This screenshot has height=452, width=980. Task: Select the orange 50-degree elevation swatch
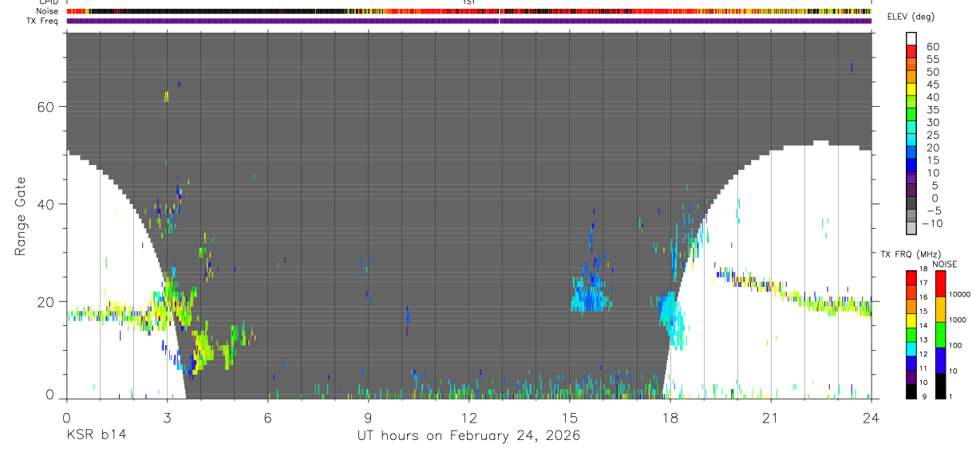click(x=911, y=77)
